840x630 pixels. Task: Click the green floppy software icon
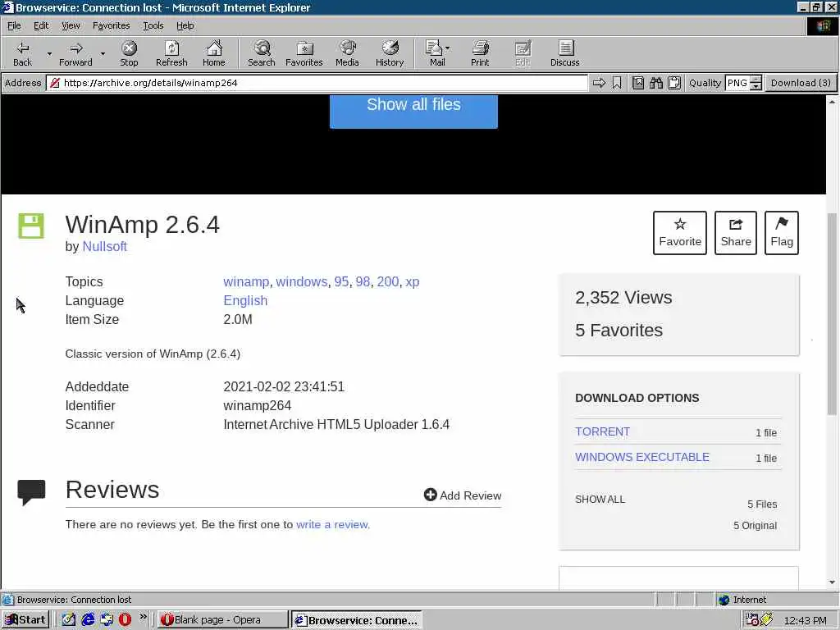(x=31, y=226)
